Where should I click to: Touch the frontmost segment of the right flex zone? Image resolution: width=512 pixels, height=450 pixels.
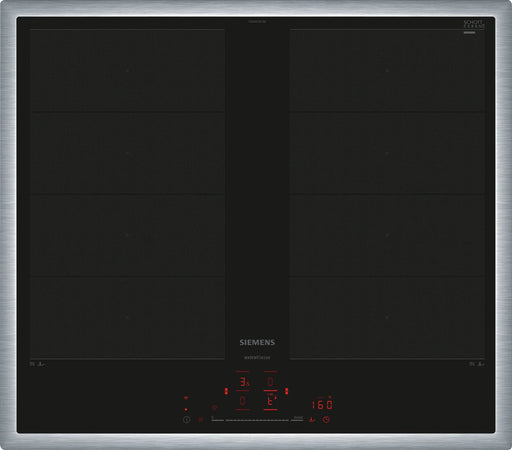point(387,318)
